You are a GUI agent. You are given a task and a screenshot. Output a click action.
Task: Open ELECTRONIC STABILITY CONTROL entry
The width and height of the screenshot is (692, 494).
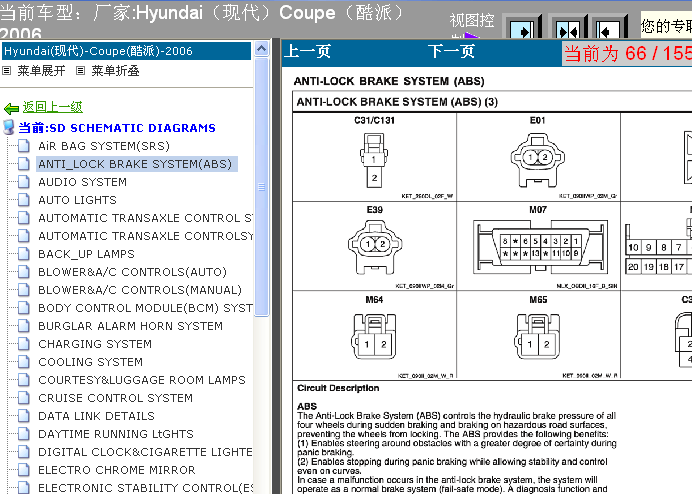pyautogui.click(x=146, y=488)
